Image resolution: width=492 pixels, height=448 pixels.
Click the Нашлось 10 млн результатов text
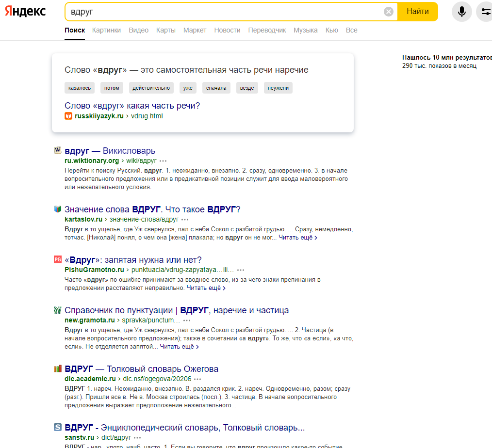click(x=447, y=57)
